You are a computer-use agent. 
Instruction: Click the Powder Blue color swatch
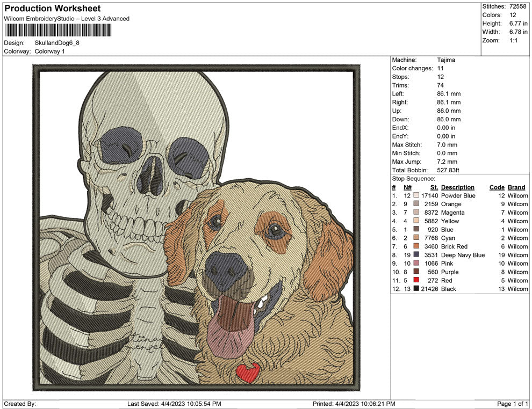click(x=415, y=195)
